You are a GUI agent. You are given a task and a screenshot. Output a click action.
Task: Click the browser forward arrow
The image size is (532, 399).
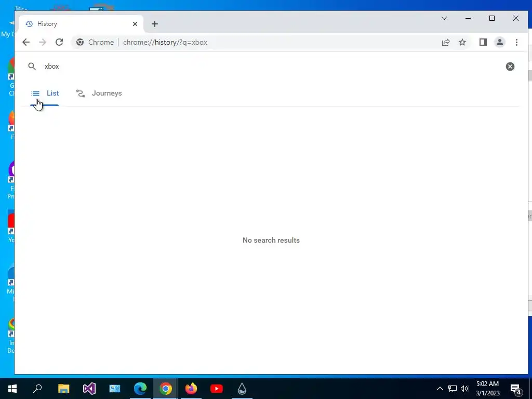43,43
